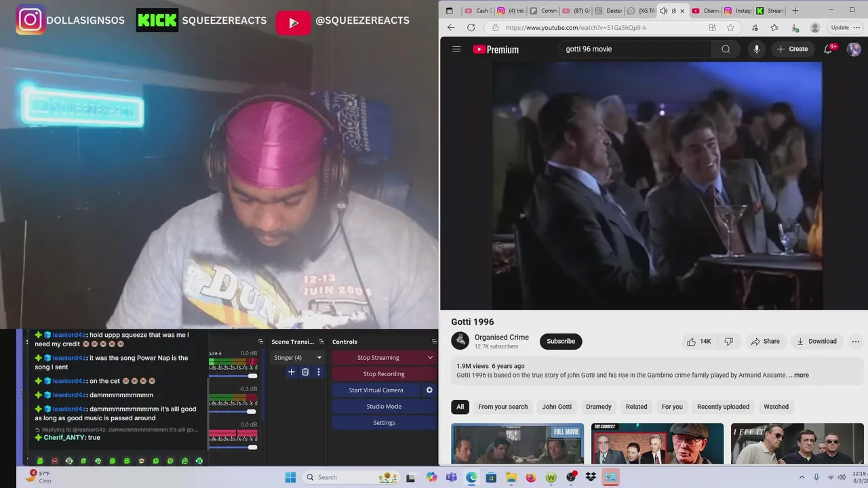
Task: Select the All filter chip
Action: click(460, 407)
